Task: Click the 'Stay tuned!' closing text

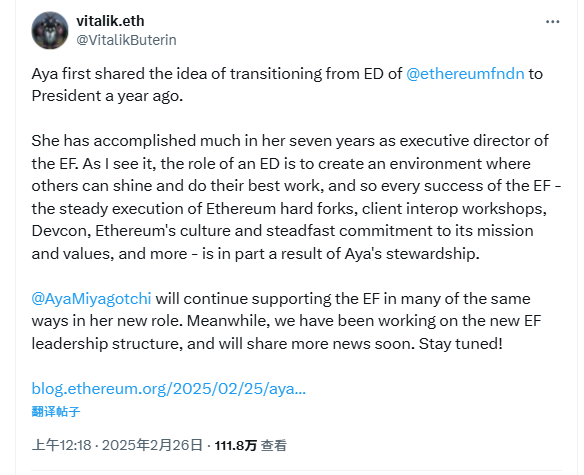Action: tap(461, 343)
